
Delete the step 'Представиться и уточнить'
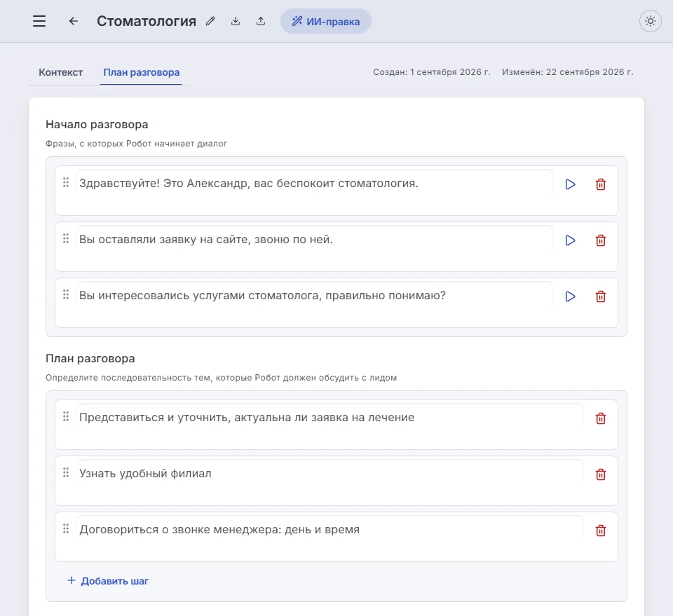click(601, 418)
